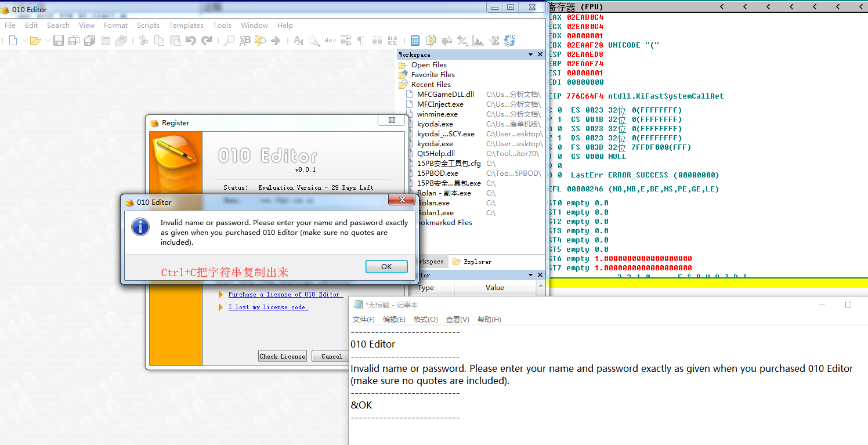Click the Find magnifier icon
This screenshot has height=445, width=868.
coord(230,41)
